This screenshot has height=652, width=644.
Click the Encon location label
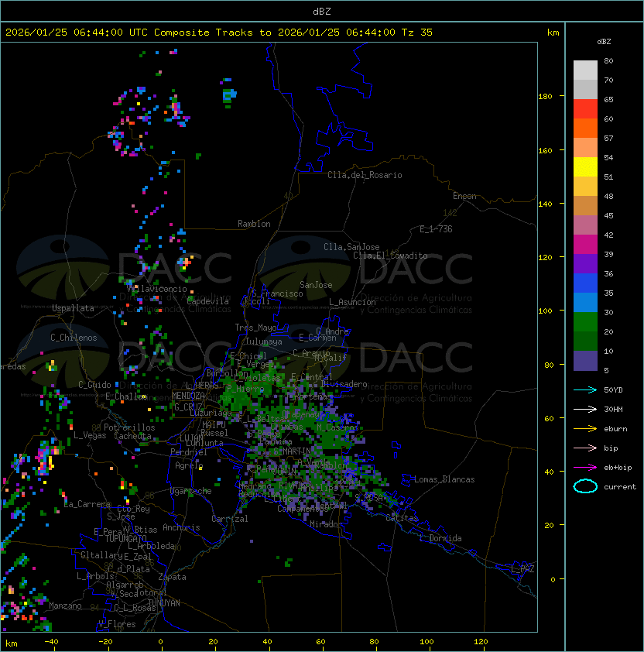point(464,196)
